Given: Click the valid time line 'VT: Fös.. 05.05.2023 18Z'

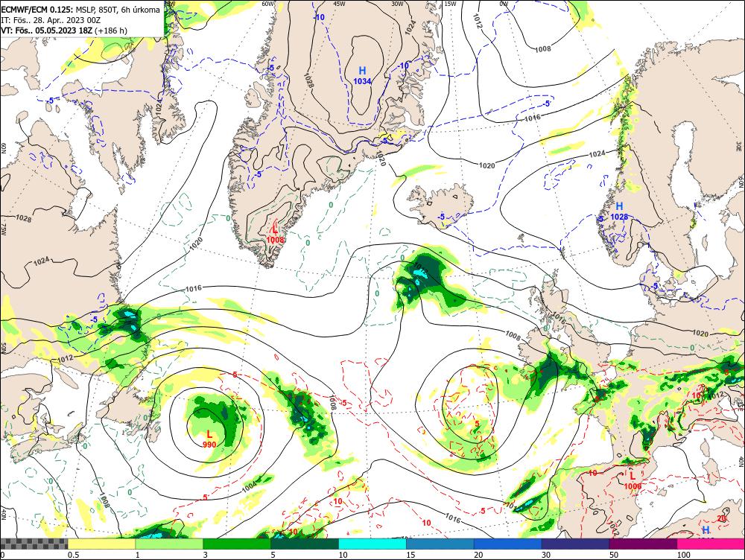Looking at the screenshot, I should 46,31.
